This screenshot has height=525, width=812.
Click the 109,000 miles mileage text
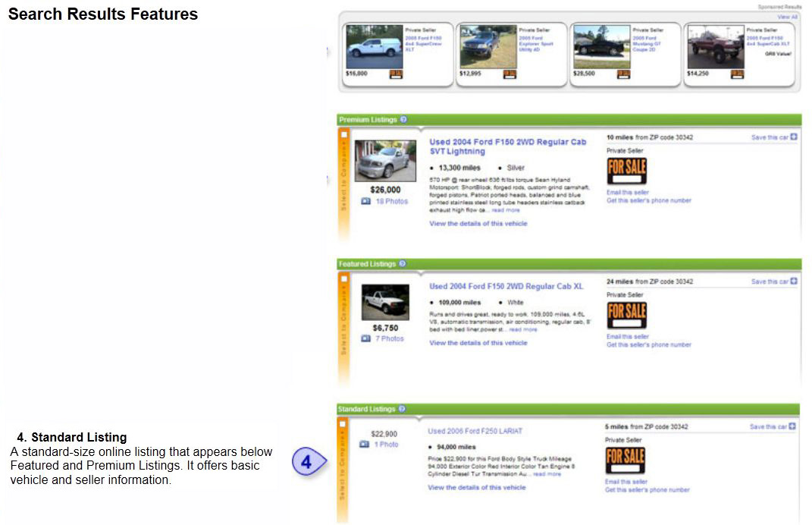pos(459,302)
